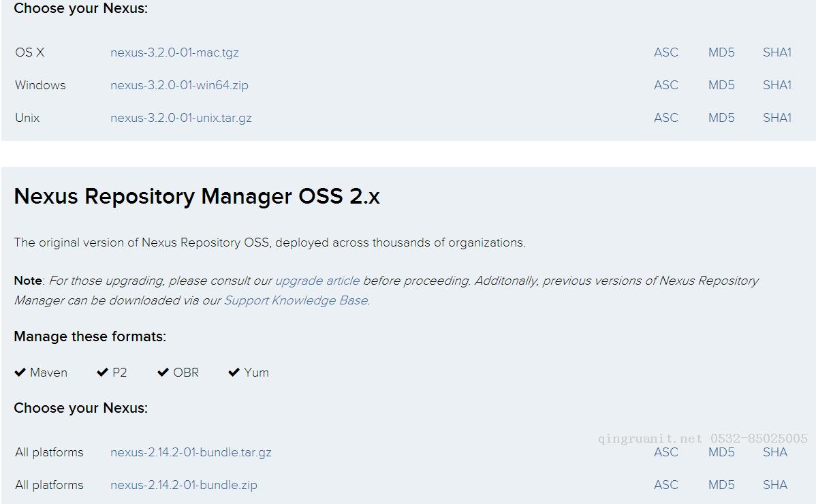Image resolution: width=816 pixels, height=504 pixels.
Task: Click the checkmark icon beside OBR
Action: [163, 373]
